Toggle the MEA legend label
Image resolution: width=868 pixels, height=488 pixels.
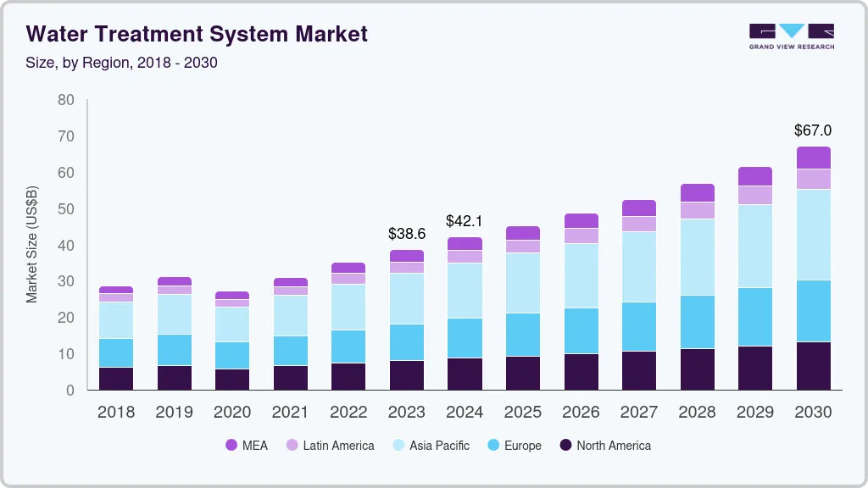click(254, 446)
